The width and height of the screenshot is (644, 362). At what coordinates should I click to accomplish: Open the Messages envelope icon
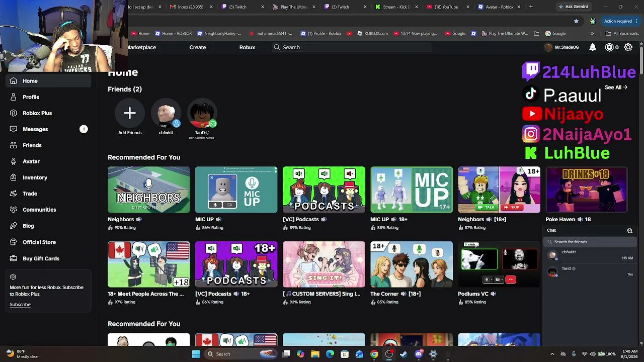pyautogui.click(x=13, y=129)
